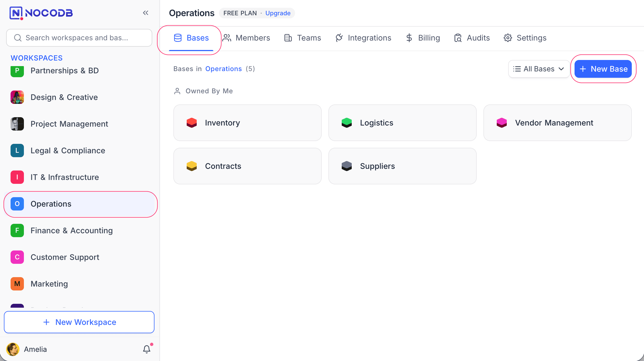The width and height of the screenshot is (644, 361).
Task: Click the red Inventory base icon
Action: click(192, 123)
